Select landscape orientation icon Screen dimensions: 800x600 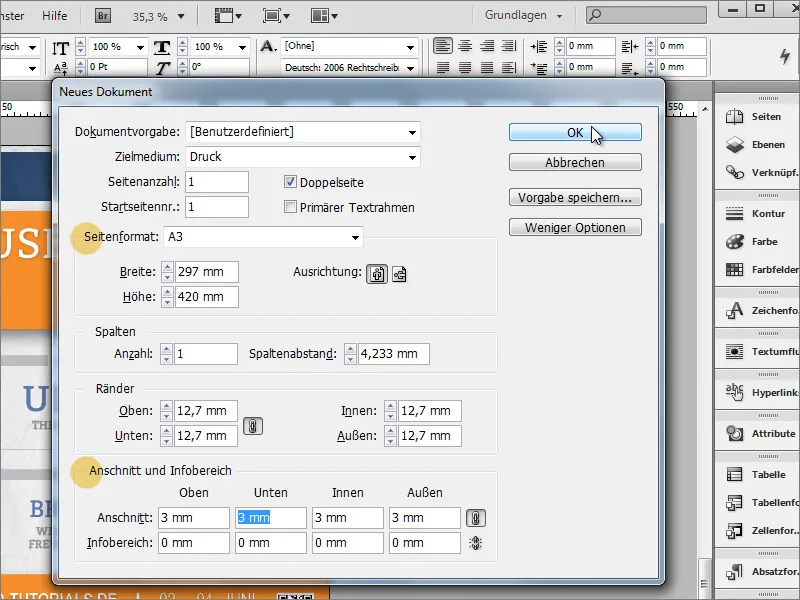click(399, 274)
